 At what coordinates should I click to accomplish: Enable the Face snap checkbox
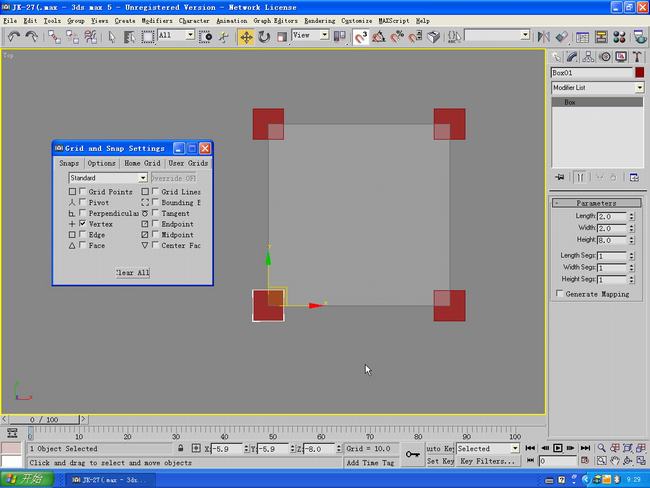[82, 245]
